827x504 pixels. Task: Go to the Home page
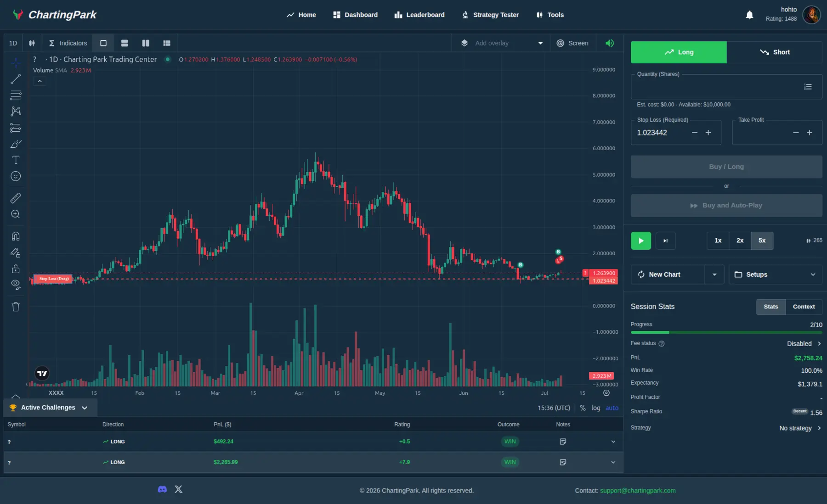coord(301,15)
